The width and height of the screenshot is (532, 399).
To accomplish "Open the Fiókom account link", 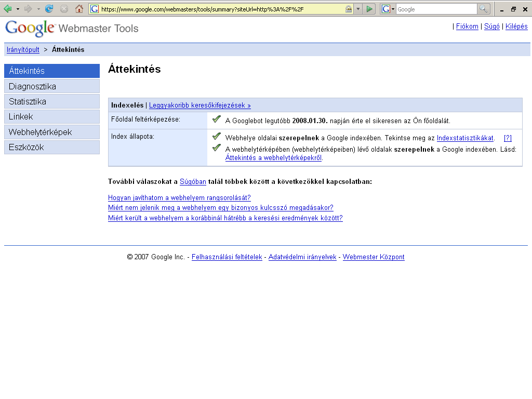I will (x=467, y=26).
